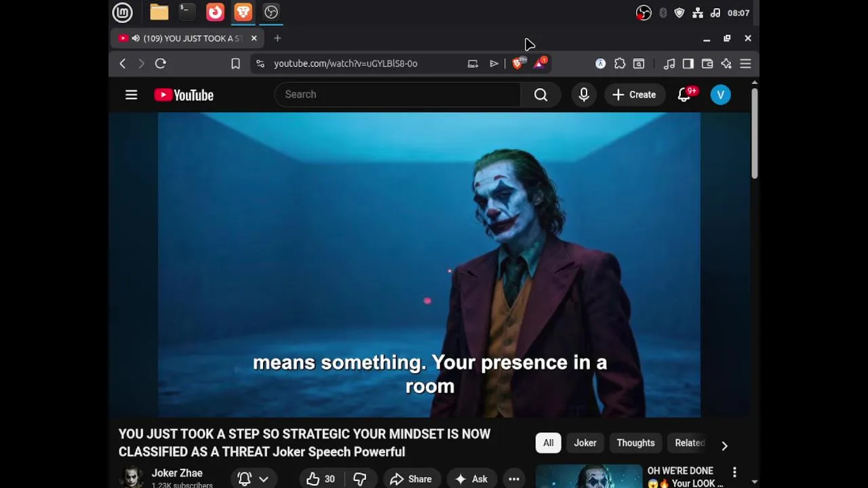Screen dimensions: 868x488
Task: Open the account avatar menu
Action: 721,95
